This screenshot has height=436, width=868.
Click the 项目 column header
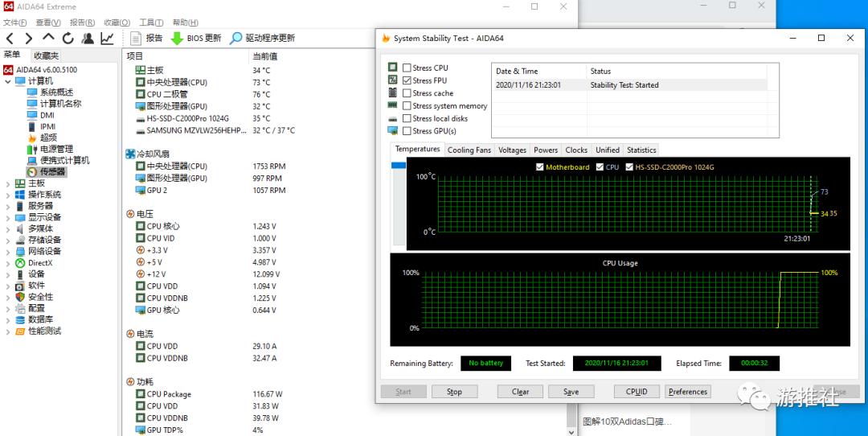pos(134,56)
